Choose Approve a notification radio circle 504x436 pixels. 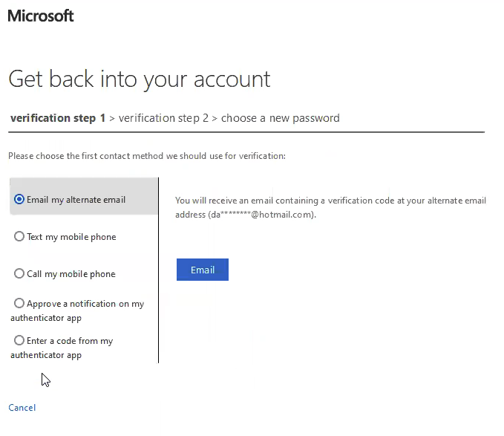19,303
